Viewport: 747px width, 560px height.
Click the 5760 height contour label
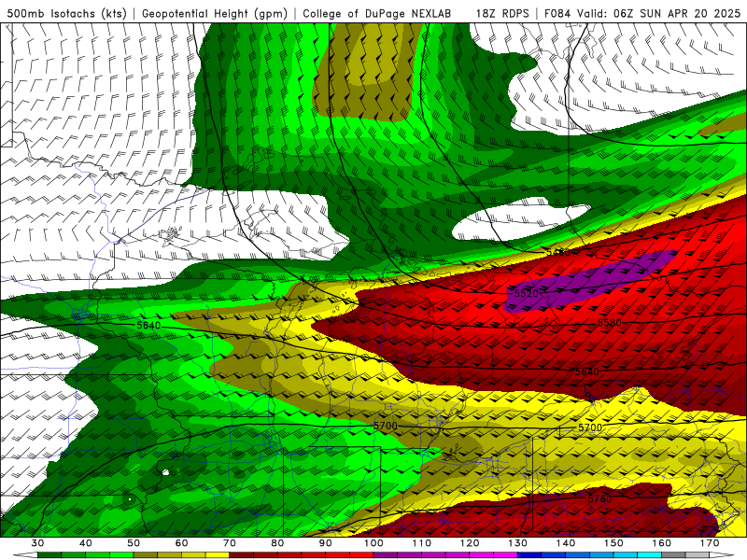pos(599,498)
